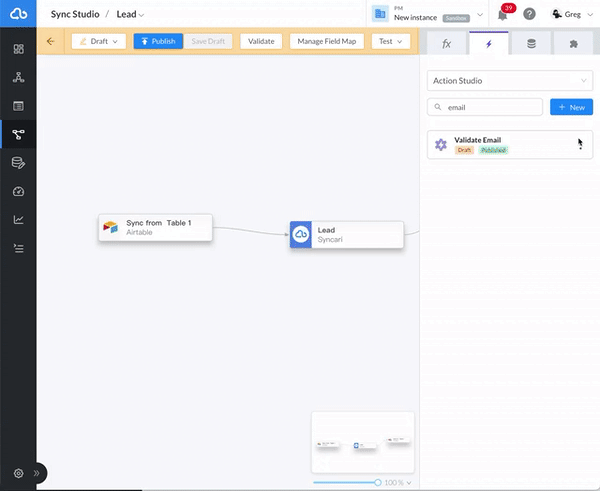Image resolution: width=600 pixels, height=491 pixels.
Task: Expand sidebar with double-chevron icon
Action: click(x=36, y=473)
